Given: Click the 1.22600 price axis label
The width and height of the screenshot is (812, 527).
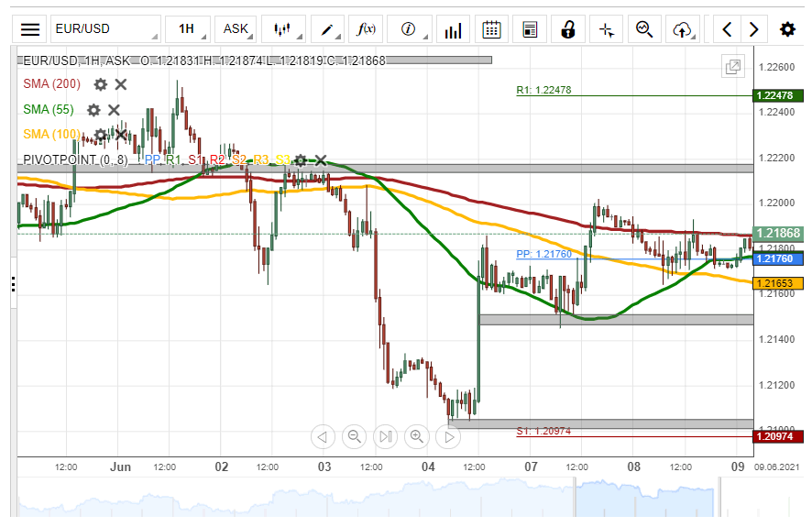Looking at the screenshot, I should 776,67.
